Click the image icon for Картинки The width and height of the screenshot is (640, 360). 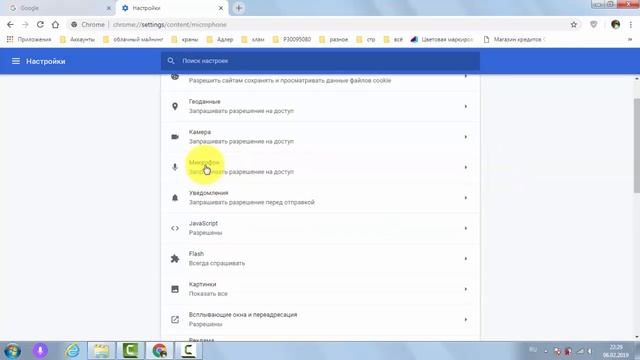(x=175, y=289)
